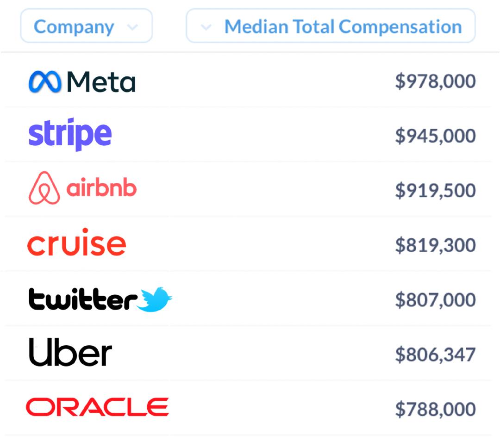Click the chevron before Median Total Compensation

(x=206, y=27)
